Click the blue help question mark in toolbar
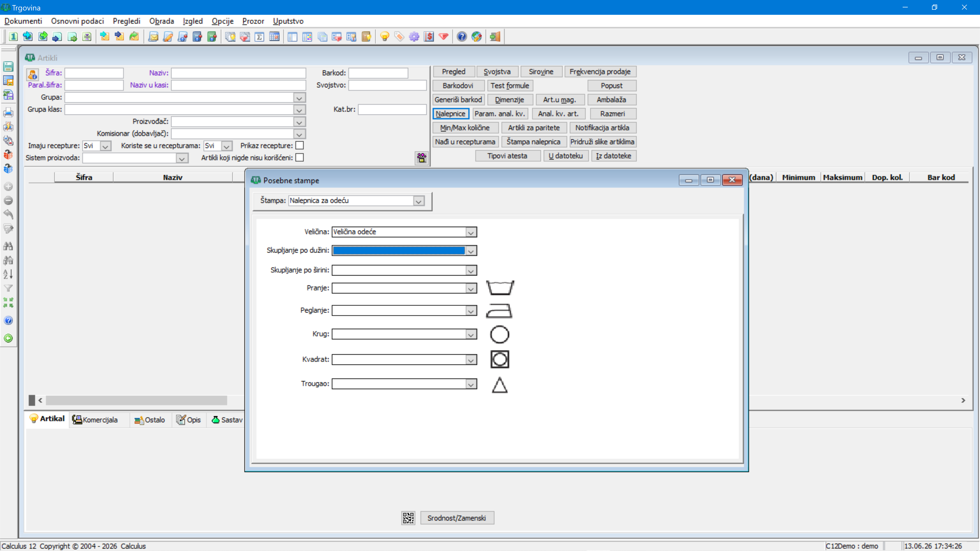The width and height of the screenshot is (980, 551). click(x=461, y=36)
